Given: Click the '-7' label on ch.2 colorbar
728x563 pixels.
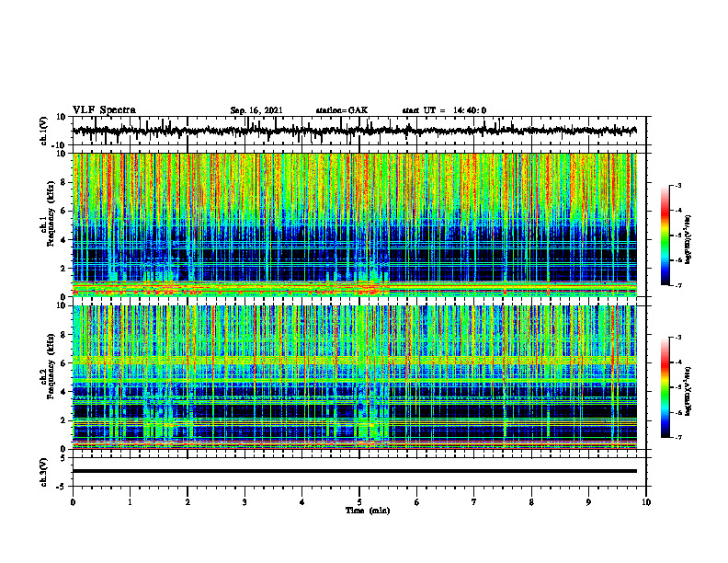Looking at the screenshot, I should (678, 438).
